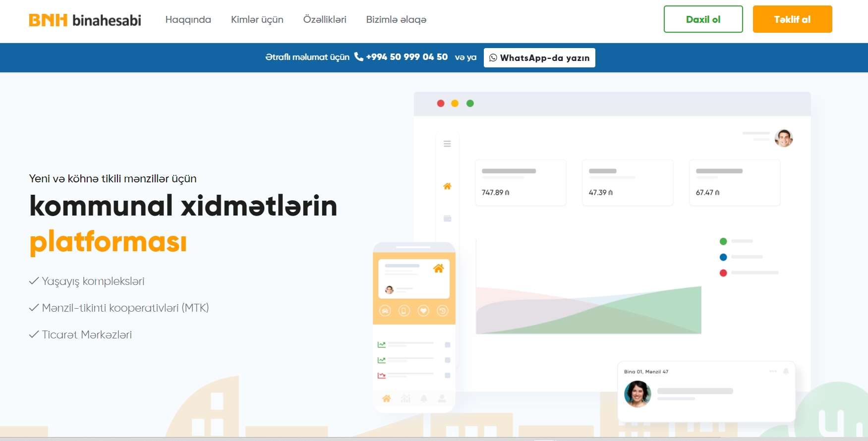Tap the car icon in phone mockup

(x=385, y=311)
